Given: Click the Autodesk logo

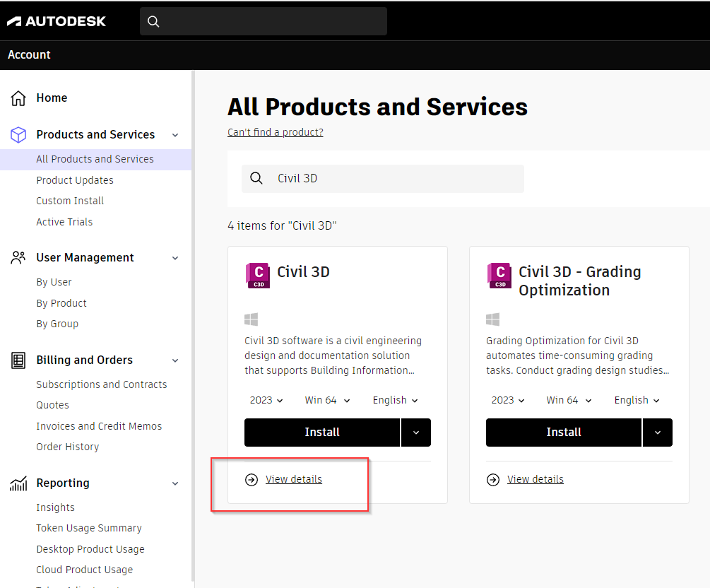Looking at the screenshot, I should pyautogui.click(x=57, y=21).
